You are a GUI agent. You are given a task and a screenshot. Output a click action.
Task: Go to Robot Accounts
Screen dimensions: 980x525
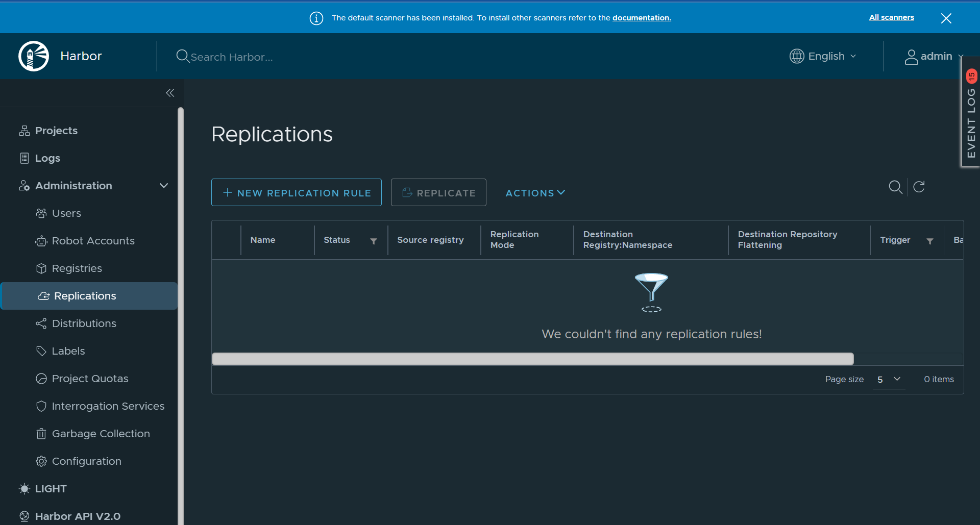tap(93, 241)
